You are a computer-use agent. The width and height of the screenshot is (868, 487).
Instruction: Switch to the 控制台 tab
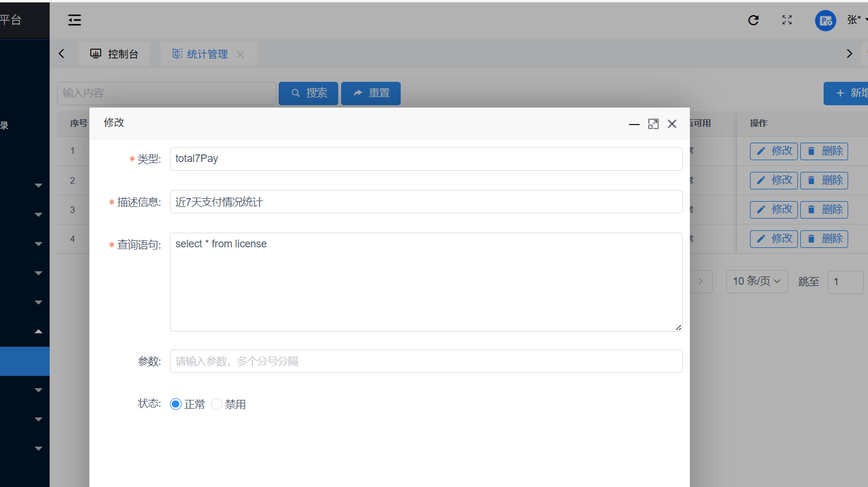(114, 54)
